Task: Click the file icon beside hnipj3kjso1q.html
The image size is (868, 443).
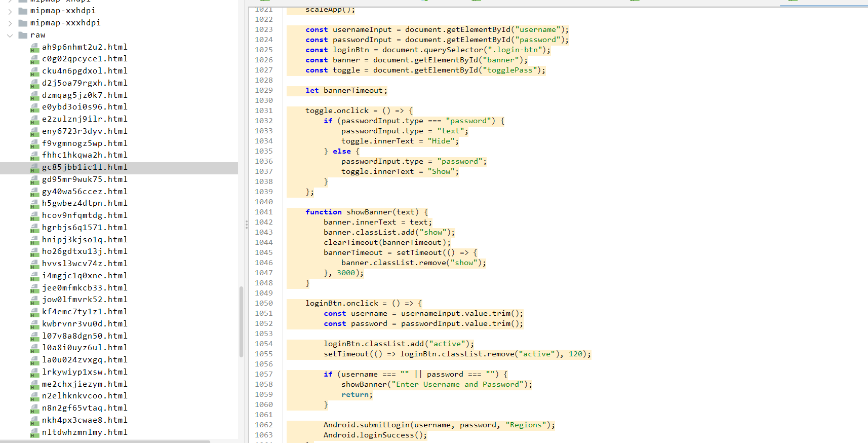Action: (34, 240)
